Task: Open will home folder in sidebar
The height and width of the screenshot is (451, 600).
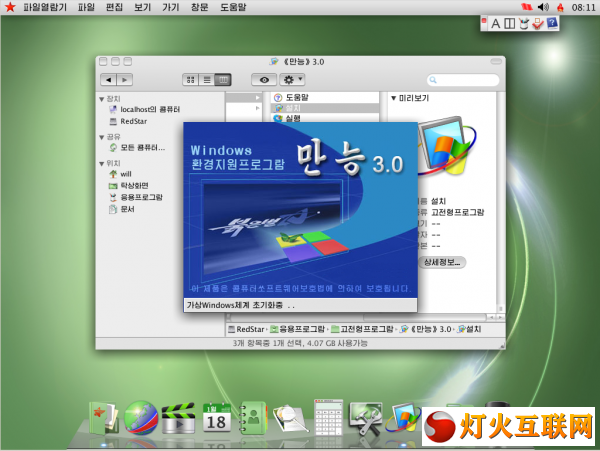Action: click(x=120, y=174)
